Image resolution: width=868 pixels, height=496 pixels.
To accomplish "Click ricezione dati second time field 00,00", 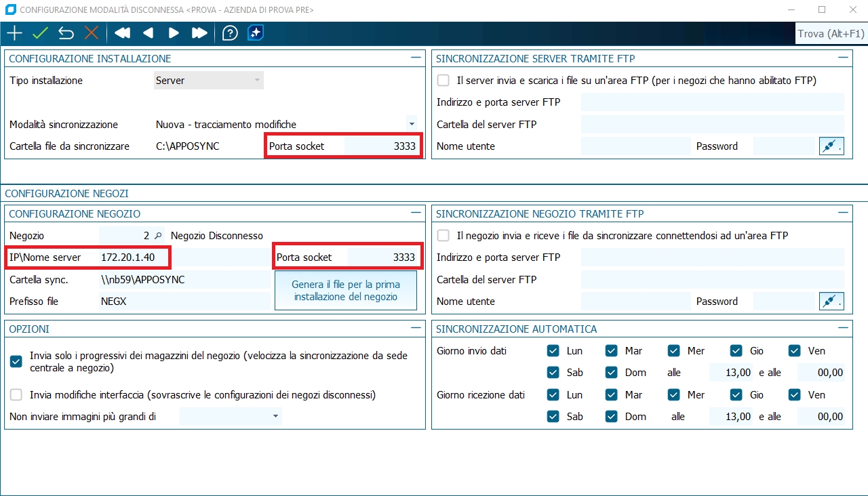I will point(821,417).
